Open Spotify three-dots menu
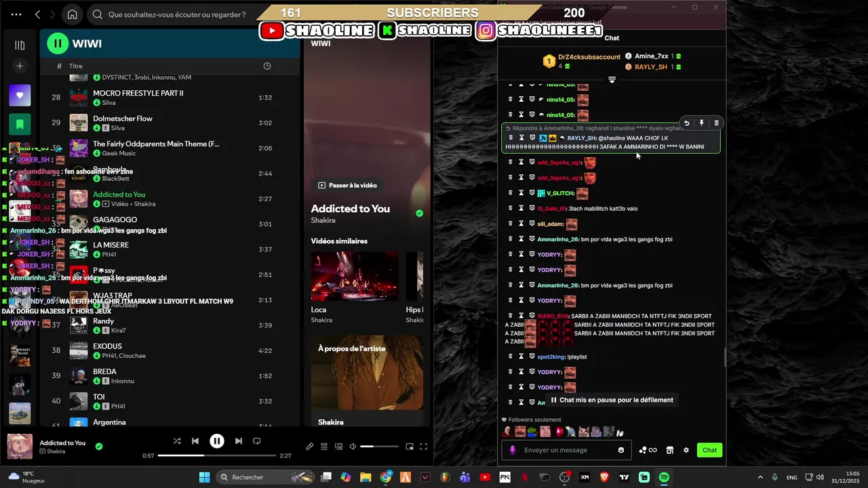Screen dimensions: 868x488 point(16,14)
